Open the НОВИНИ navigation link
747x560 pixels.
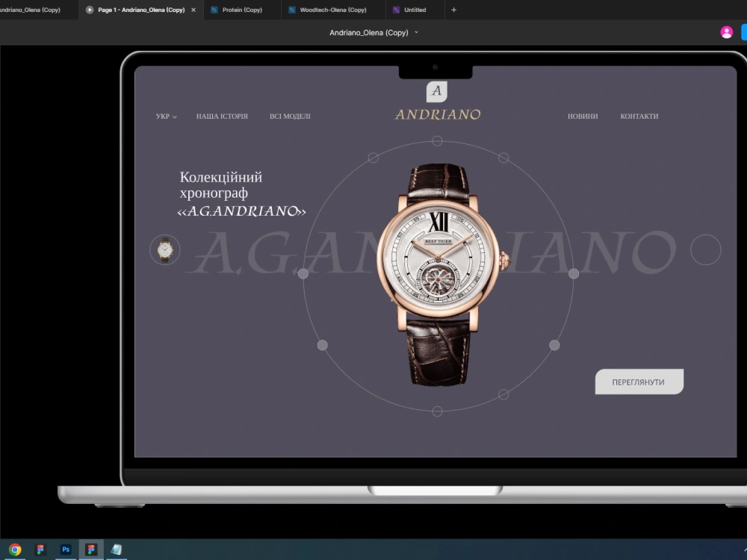click(x=582, y=116)
